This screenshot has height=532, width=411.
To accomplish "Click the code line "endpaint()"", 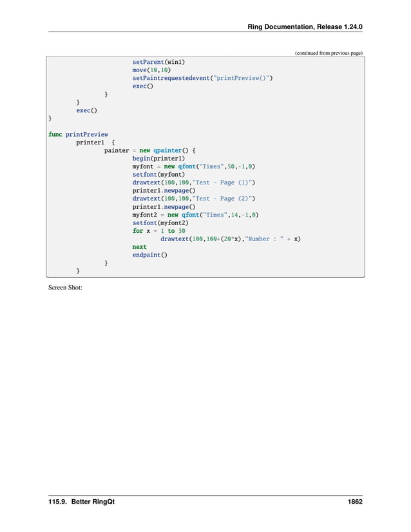I will [x=149, y=255].
